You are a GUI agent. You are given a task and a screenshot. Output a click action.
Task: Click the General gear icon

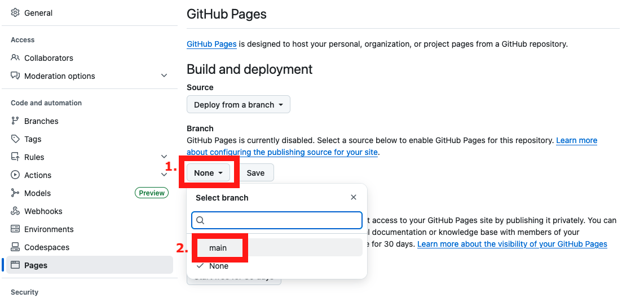pos(15,13)
